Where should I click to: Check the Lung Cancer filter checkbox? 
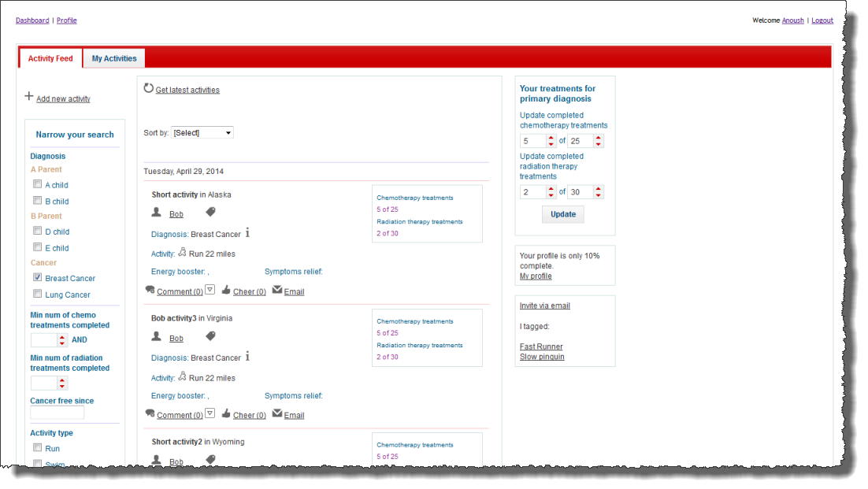tap(37, 294)
